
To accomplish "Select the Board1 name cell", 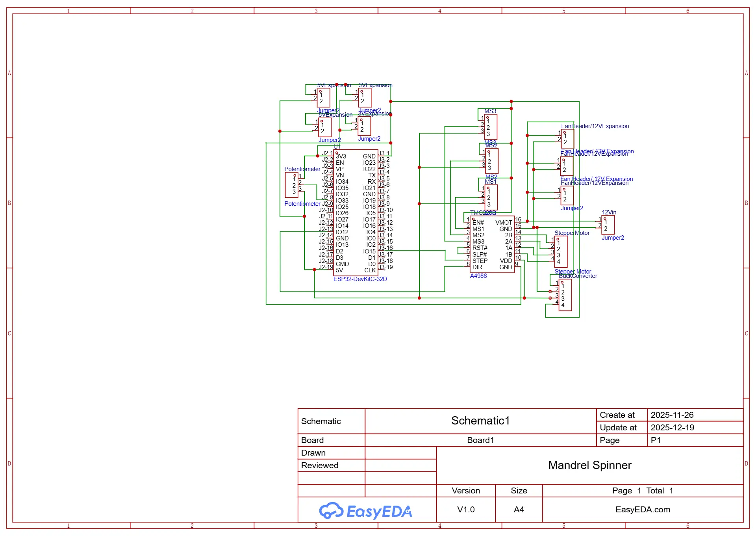I will 480,440.
